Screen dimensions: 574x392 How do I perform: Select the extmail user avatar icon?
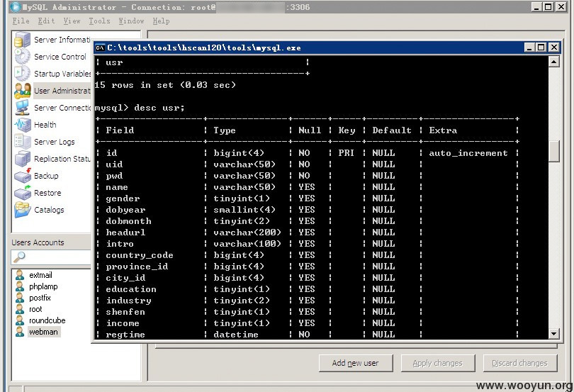[20, 275]
